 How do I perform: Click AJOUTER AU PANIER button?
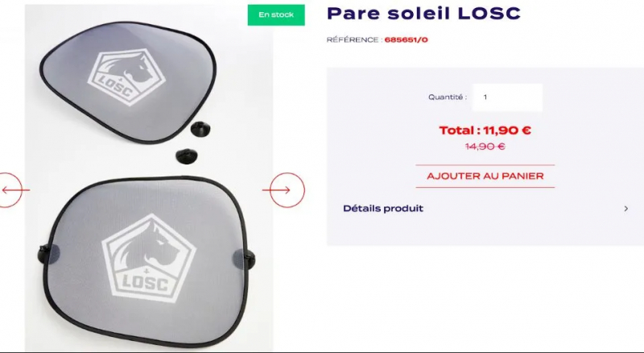click(x=485, y=176)
